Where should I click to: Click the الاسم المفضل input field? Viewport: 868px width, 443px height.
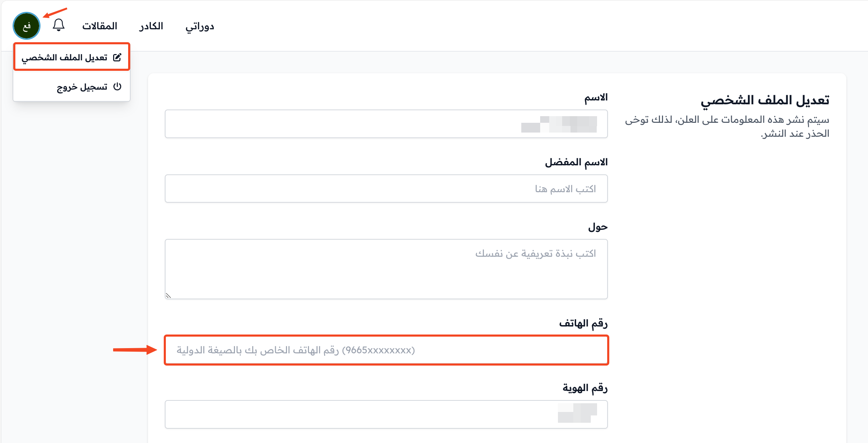[x=386, y=189]
